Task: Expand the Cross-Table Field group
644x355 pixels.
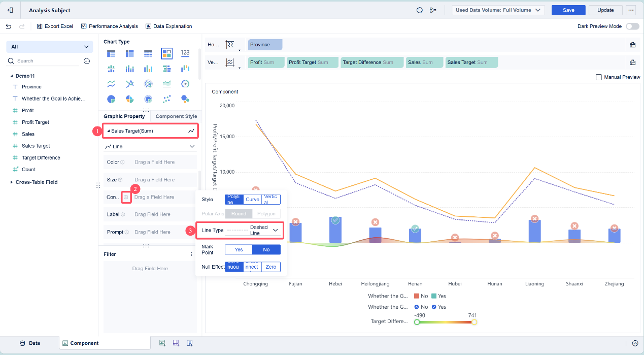Action: tap(12, 182)
